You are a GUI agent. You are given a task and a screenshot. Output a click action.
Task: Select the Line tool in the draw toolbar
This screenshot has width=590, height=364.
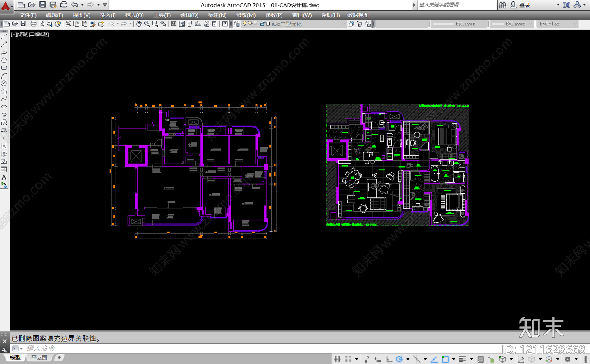point(4,37)
